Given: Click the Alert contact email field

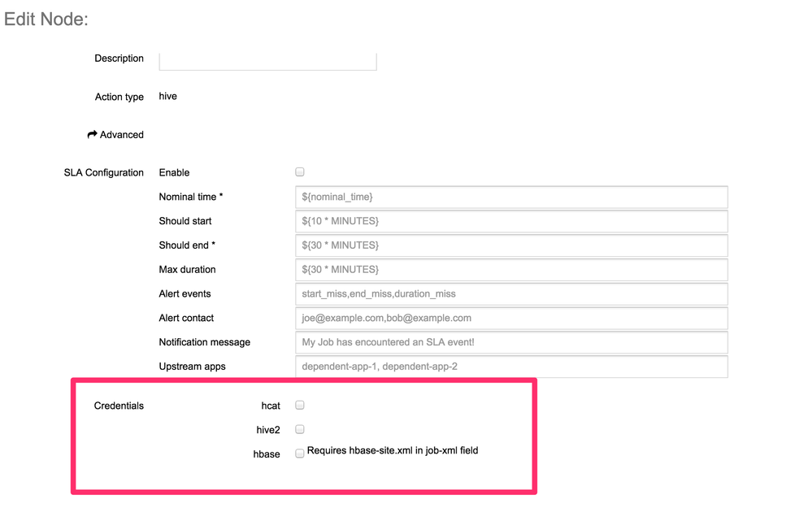Looking at the screenshot, I should pyautogui.click(x=511, y=319).
